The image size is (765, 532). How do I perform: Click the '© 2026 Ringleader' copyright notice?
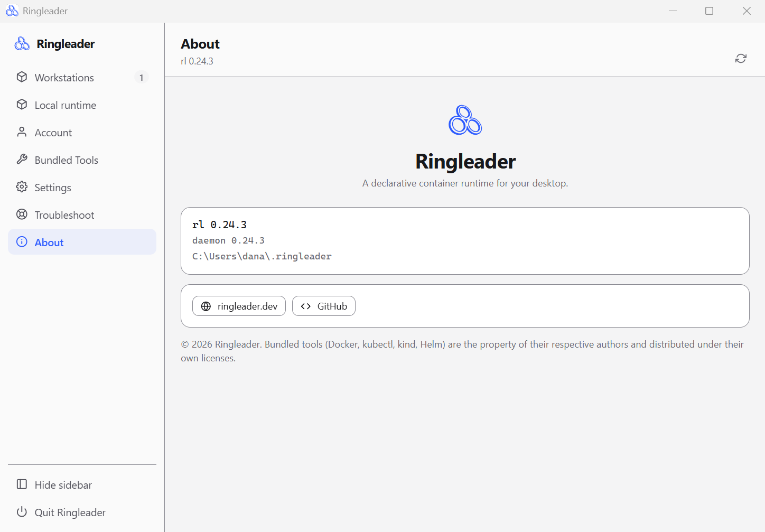point(462,351)
